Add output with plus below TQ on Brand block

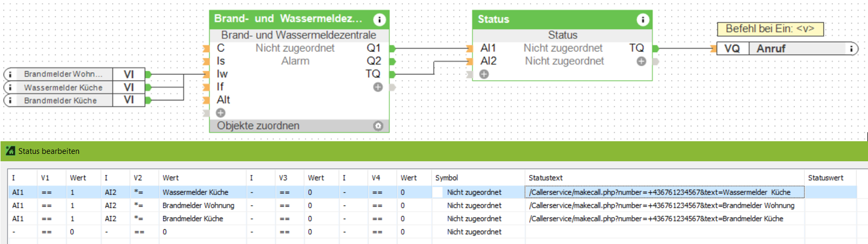(378, 87)
